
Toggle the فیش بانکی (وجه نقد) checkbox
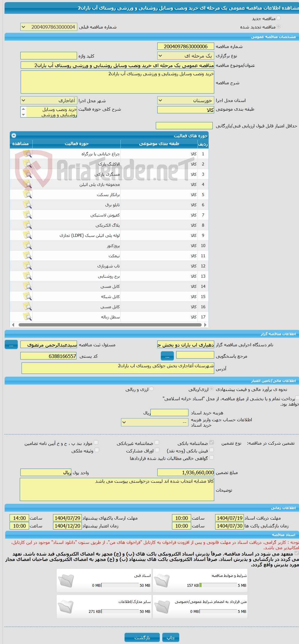[x=212, y=450]
